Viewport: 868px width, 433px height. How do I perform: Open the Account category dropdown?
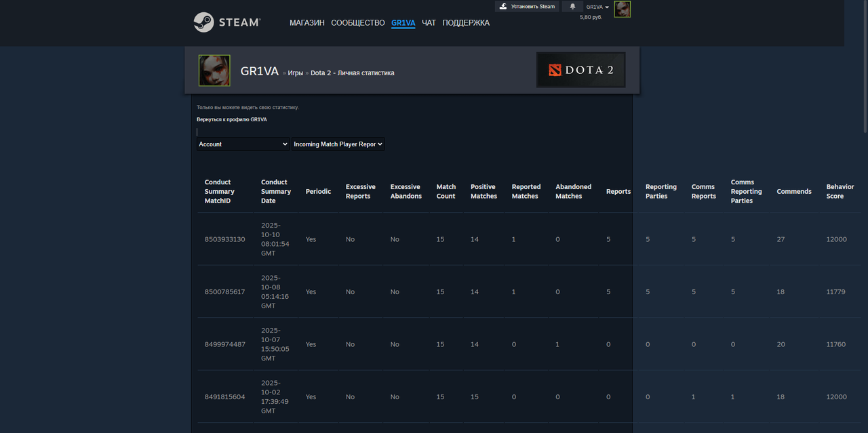coord(243,144)
